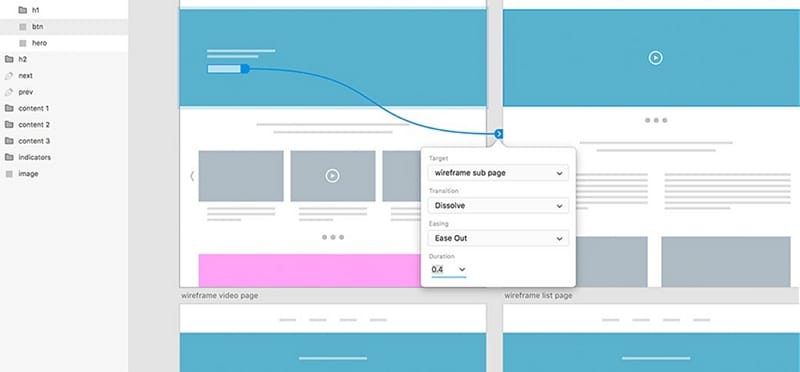Click the indicator dots in right artboard
800x372 pixels.
coord(656,120)
